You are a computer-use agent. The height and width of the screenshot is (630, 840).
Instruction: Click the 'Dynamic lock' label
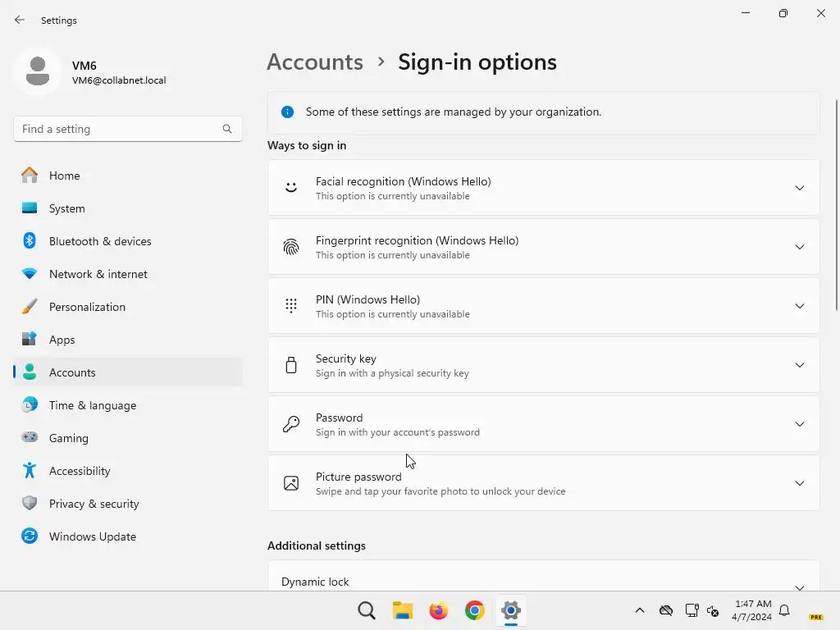(315, 582)
